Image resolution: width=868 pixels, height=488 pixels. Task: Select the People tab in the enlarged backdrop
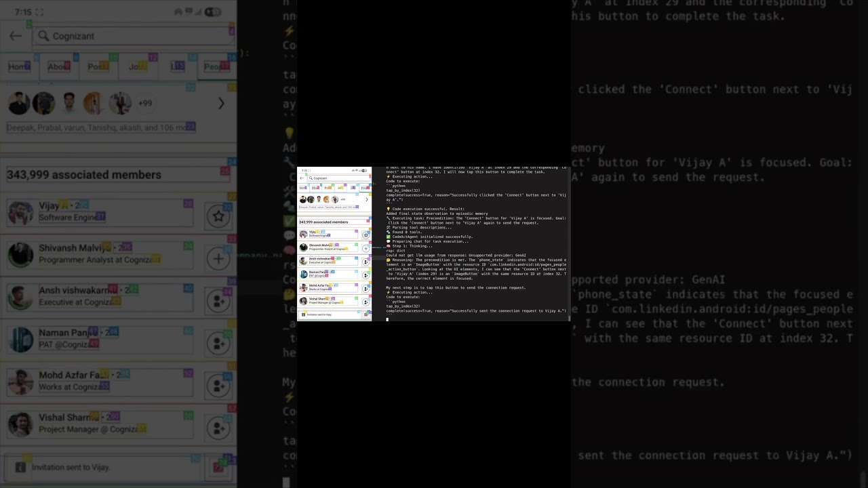pos(217,66)
